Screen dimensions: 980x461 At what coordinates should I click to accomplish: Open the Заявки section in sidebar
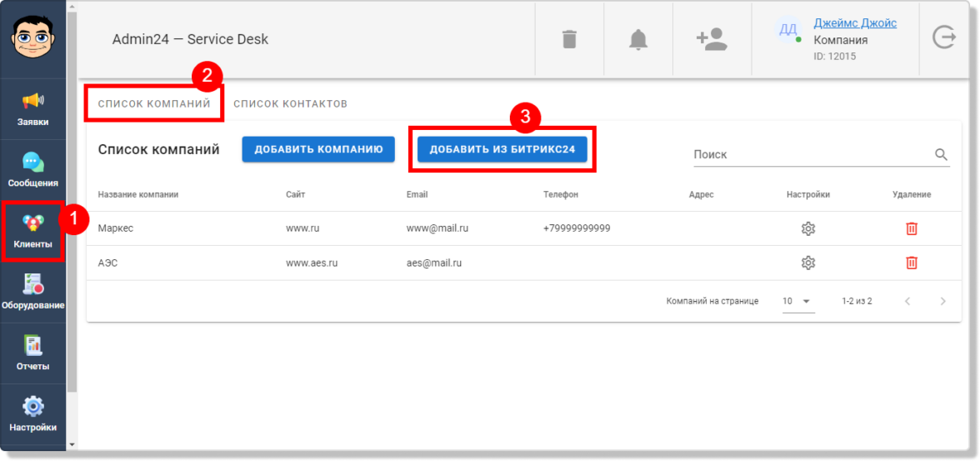tap(32, 109)
